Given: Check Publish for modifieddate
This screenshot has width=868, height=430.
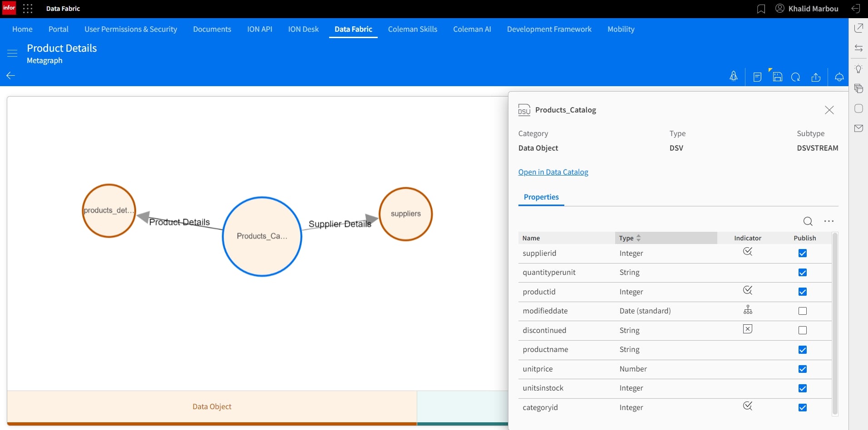Looking at the screenshot, I should coord(803,311).
